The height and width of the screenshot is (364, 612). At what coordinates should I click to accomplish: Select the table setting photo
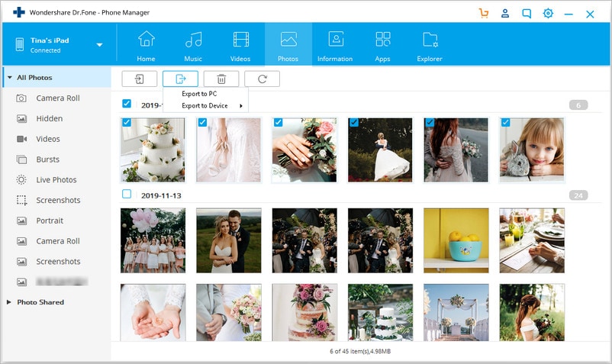tap(532, 240)
